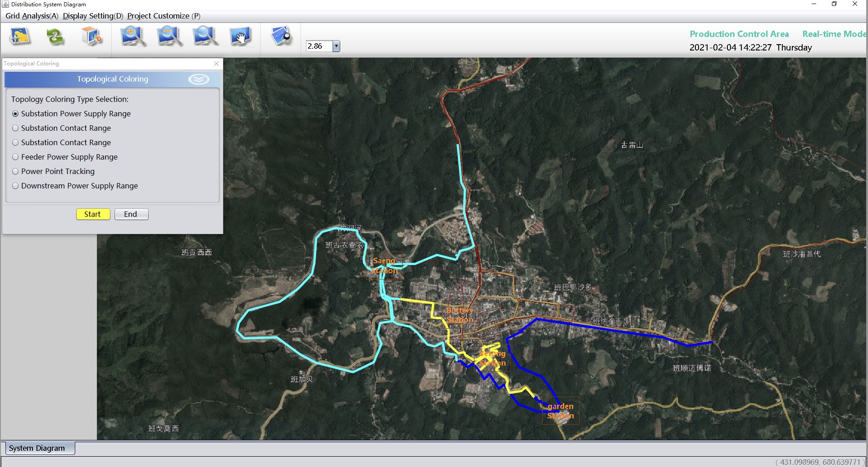Select the zoom in magnifier tool
Viewport: 868px width, 467px height.
click(132, 37)
